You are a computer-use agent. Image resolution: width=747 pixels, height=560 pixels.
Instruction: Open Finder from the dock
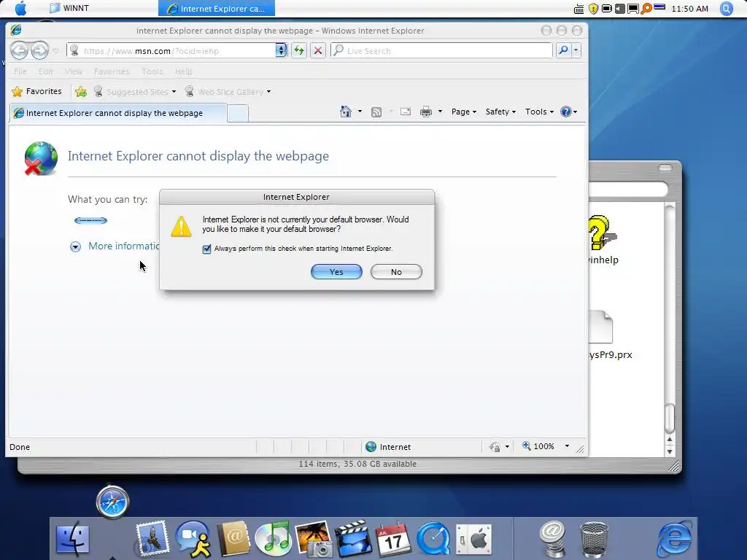(72, 539)
